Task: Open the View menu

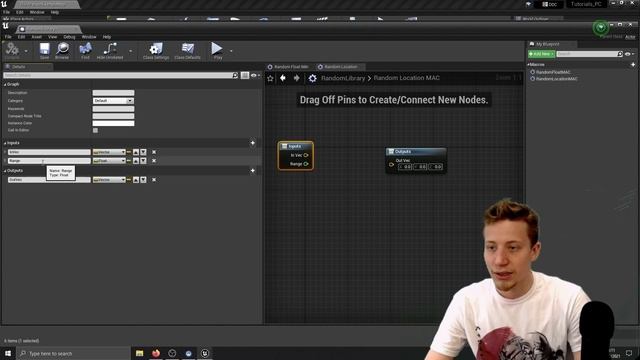Action: tap(53, 37)
